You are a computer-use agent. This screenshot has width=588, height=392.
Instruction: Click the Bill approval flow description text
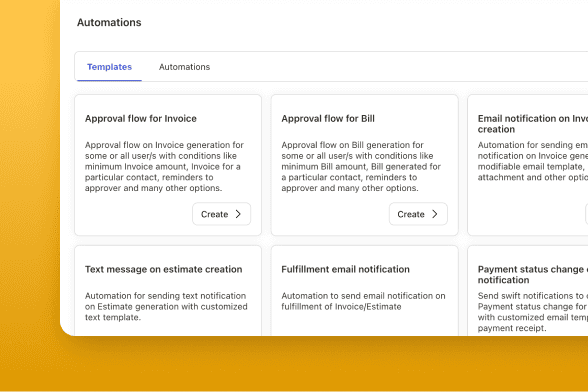pyautogui.click(x=361, y=166)
